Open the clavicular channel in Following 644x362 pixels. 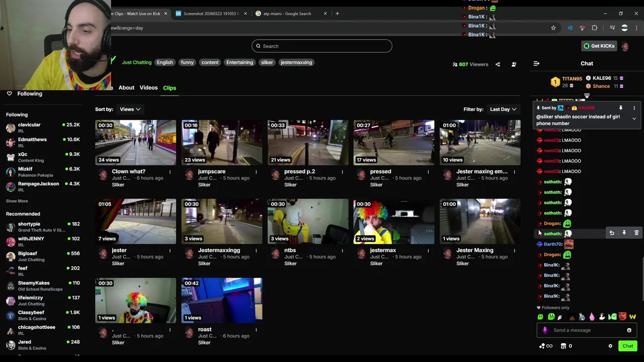[43, 127]
